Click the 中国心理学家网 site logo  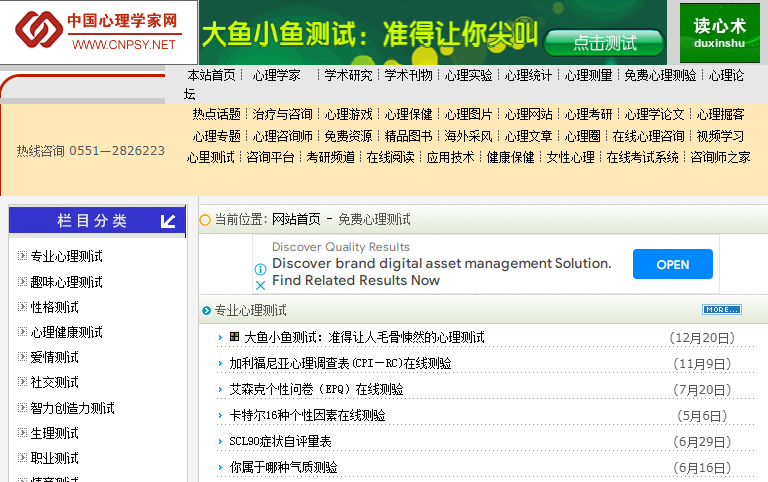point(99,32)
